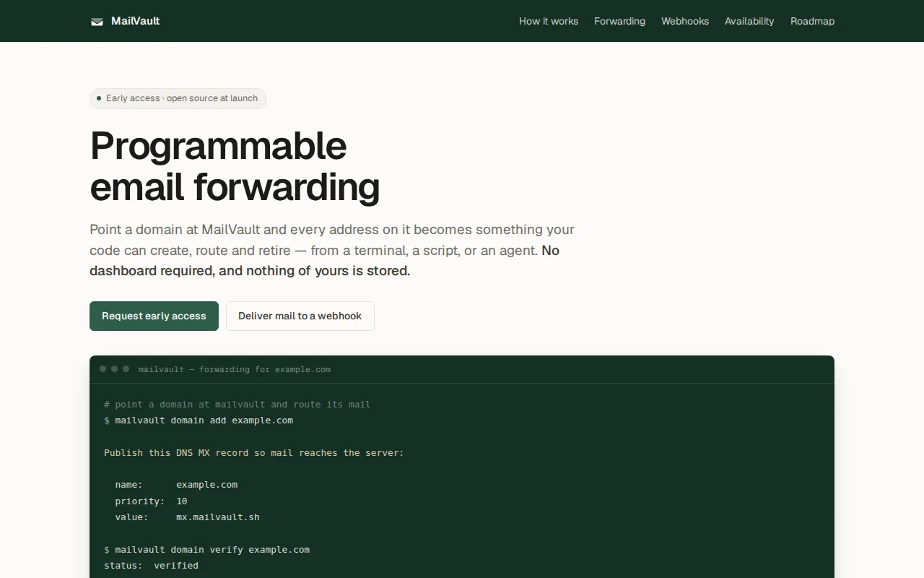Viewport: 924px width, 578px height.
Task: Click the Request early access button
Action: 154,316
